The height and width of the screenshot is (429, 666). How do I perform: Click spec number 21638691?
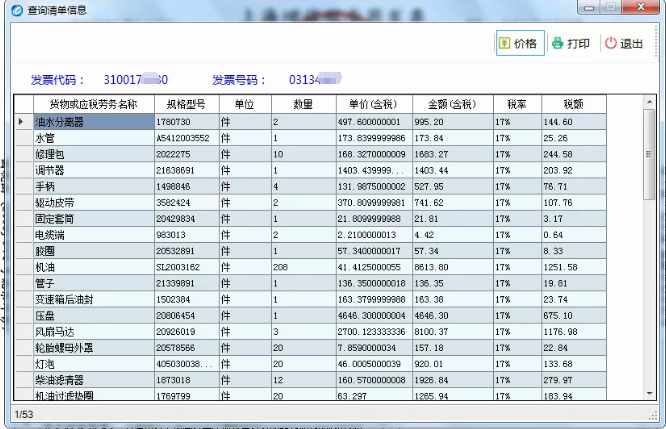pos(186,170)
